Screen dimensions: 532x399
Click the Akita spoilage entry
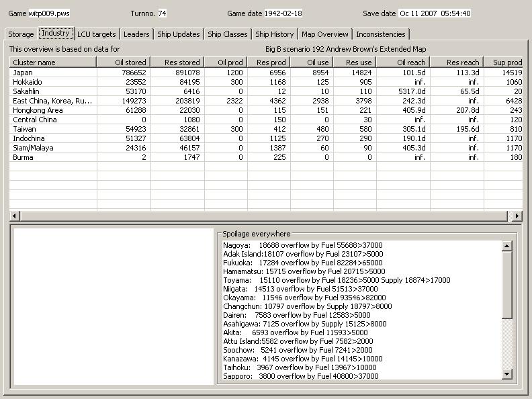click(x=295, y=333)
